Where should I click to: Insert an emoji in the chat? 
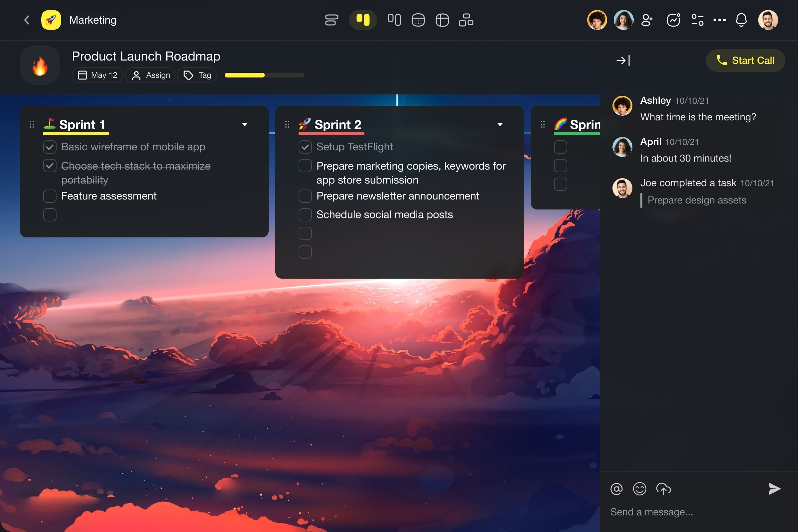coord(640,488)
